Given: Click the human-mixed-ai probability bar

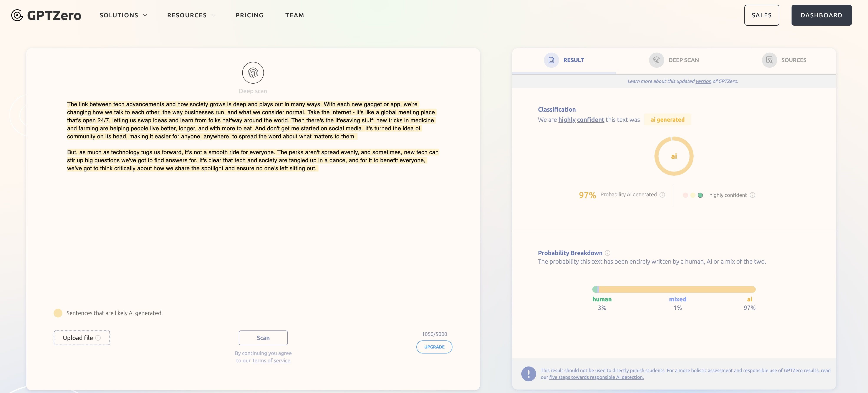Looking at the screenshot, I should tap(674, 289).
